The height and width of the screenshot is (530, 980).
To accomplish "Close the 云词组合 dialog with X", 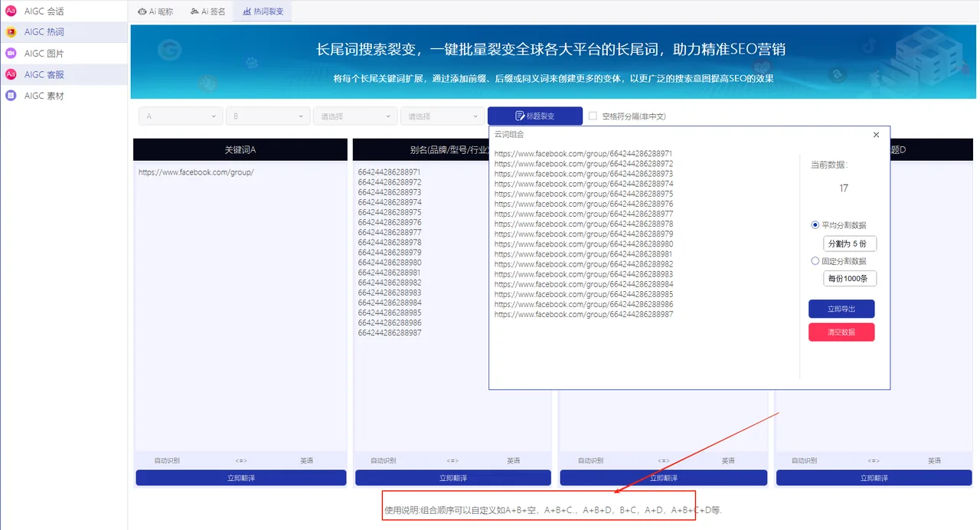I will tap(876, 135).
